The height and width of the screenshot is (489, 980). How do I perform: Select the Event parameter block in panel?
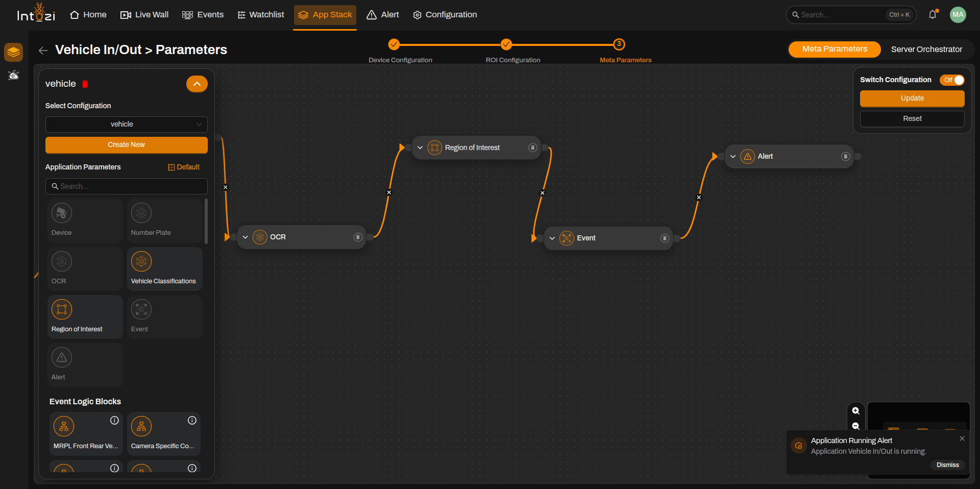point(165,317)
